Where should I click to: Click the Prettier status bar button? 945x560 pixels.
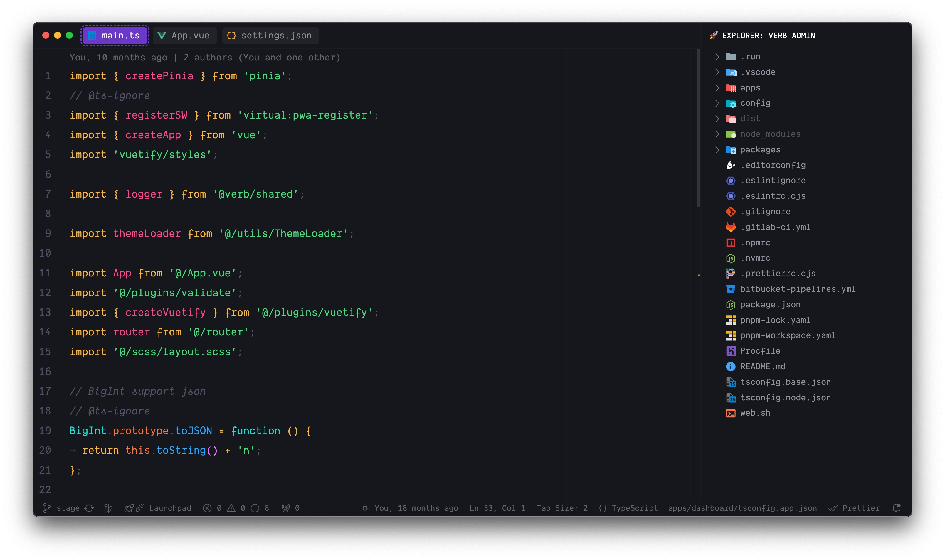tap(854, 508)
